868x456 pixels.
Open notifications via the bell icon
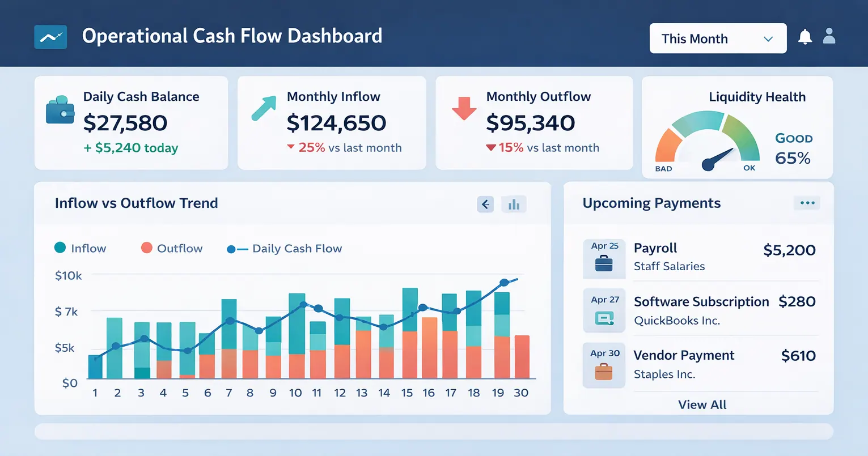click(806, 36)
